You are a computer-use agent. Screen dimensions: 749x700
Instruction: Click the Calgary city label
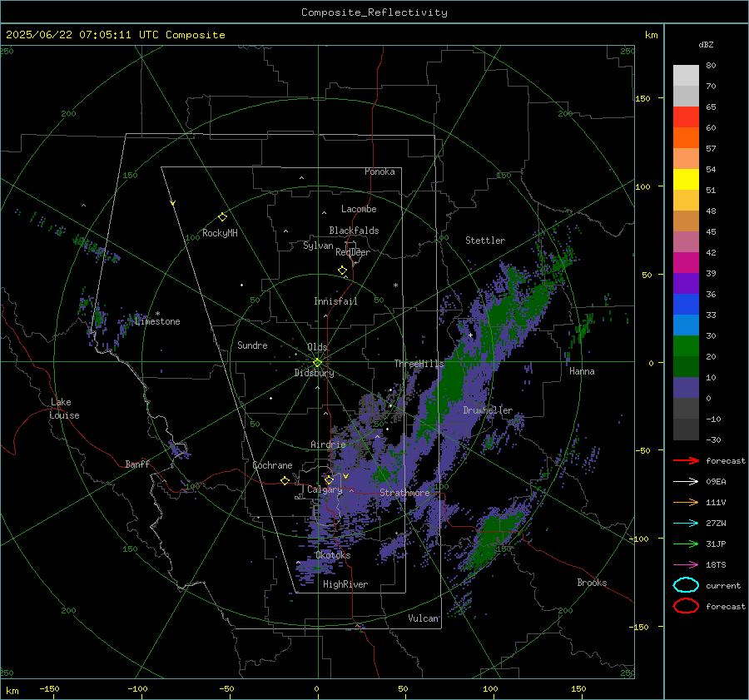point(325,489)
